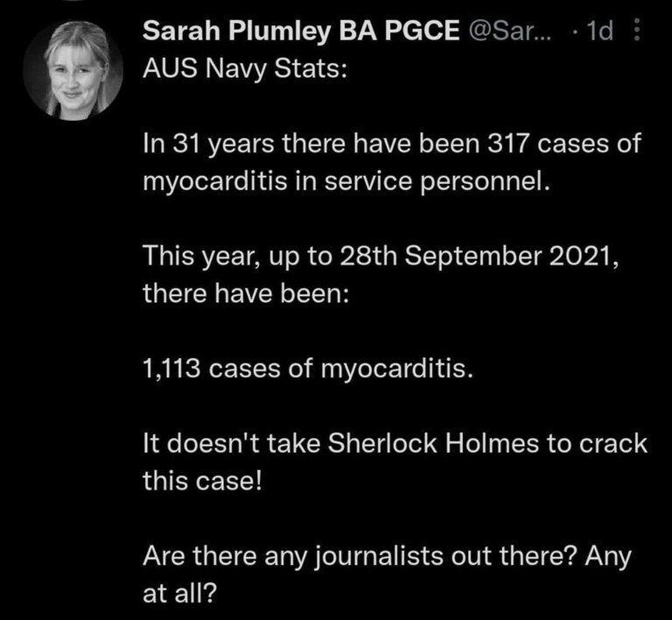Click 'Are there any' at the question start
The height and width of the screenshot is (620, 672).
[225, 557]
